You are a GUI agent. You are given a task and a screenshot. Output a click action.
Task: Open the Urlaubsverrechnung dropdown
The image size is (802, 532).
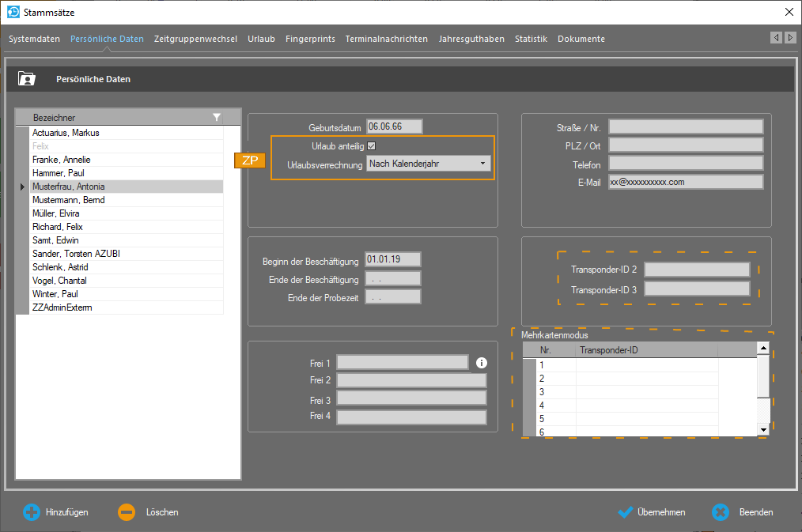(x=428, y=164)
